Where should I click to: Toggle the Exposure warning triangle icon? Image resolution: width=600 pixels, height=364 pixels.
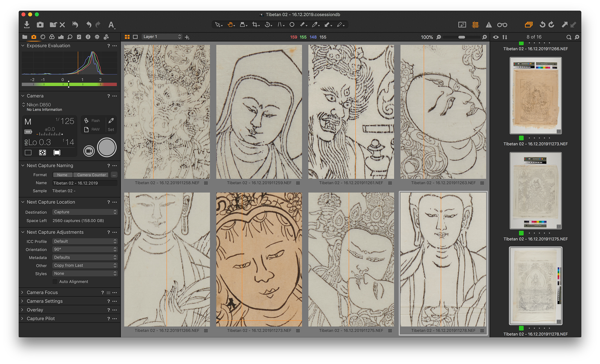(489, 25)
